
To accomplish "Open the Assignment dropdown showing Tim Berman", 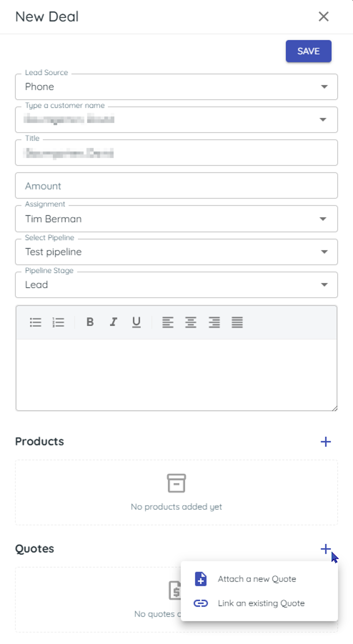I will coord(176,219).
